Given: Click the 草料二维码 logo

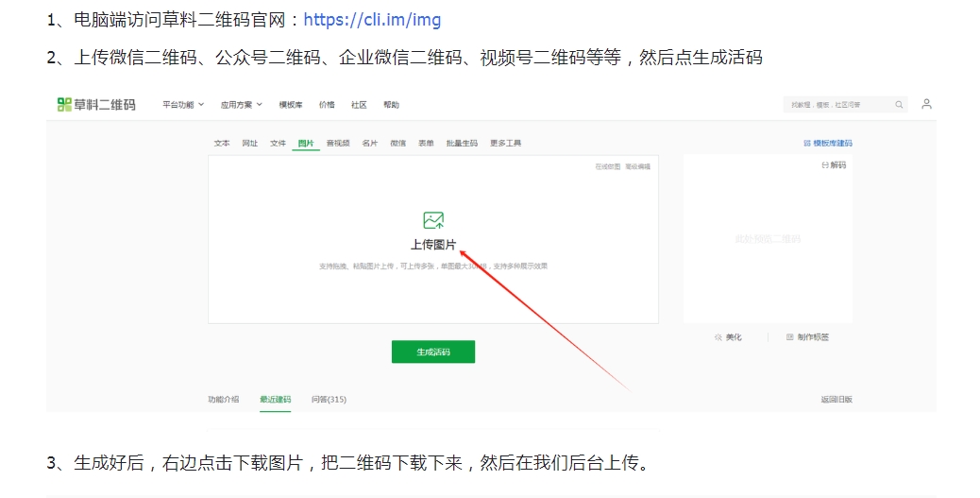Looking at the screenshot, I should click(96, 105).
